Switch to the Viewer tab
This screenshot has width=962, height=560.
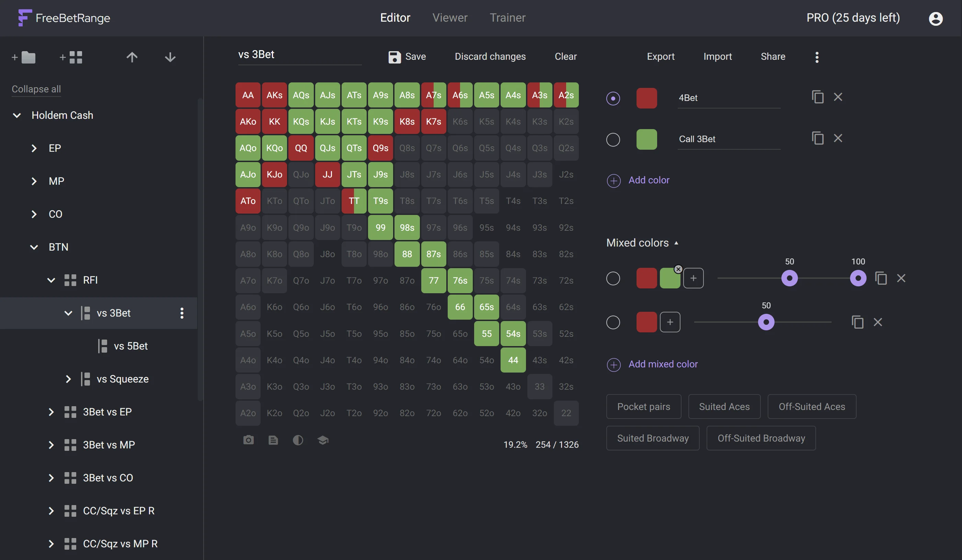click(x=450, y=18)
